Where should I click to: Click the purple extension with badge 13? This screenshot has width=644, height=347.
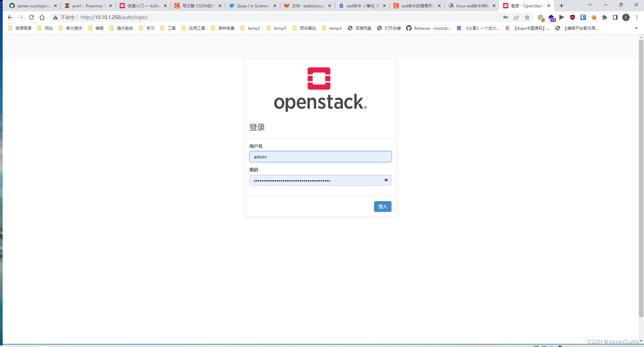[551, 18]
